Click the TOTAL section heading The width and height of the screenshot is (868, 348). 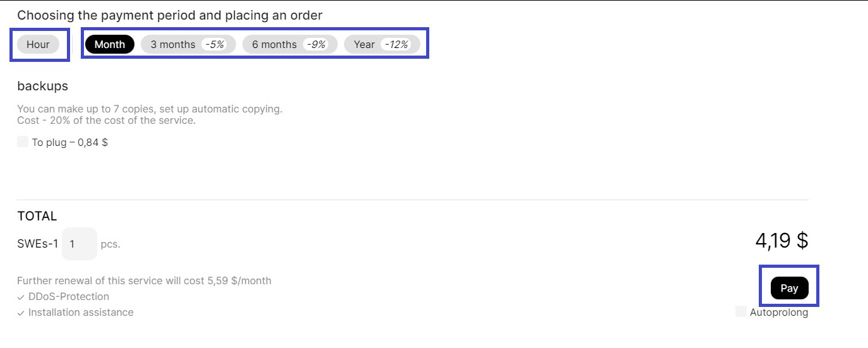[x=37, y=216]
